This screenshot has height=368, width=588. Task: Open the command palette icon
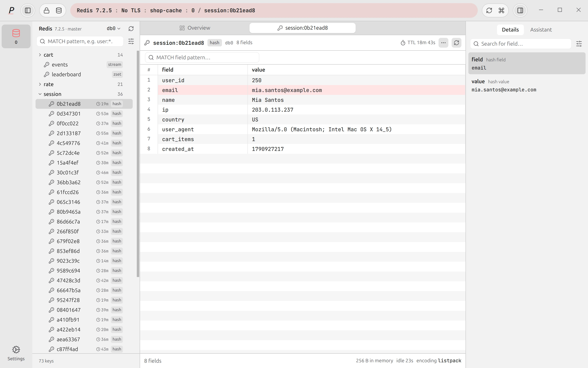(501, 10)
